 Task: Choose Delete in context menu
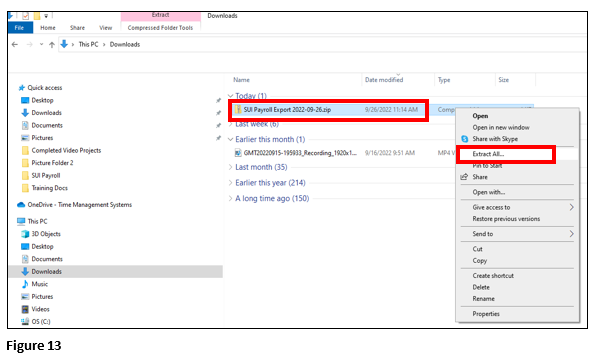(x=481, y=287)
